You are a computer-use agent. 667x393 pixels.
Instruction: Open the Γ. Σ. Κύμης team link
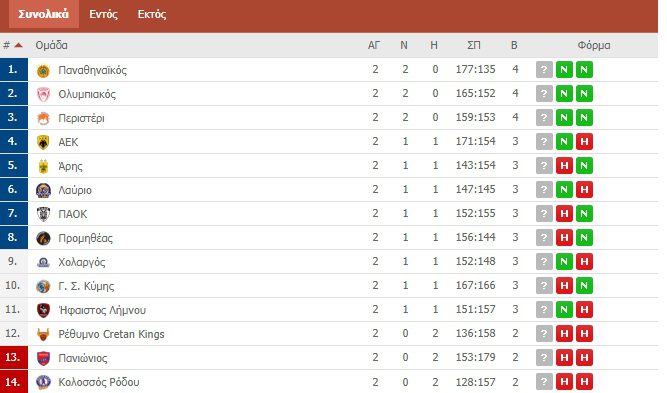pyautogui.click(x=86, y=286)
